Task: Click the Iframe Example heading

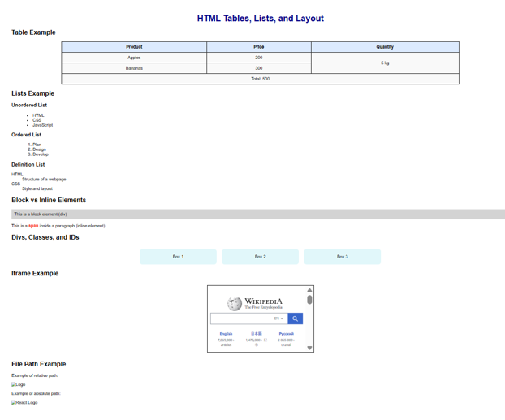Action: pos(35,273)
